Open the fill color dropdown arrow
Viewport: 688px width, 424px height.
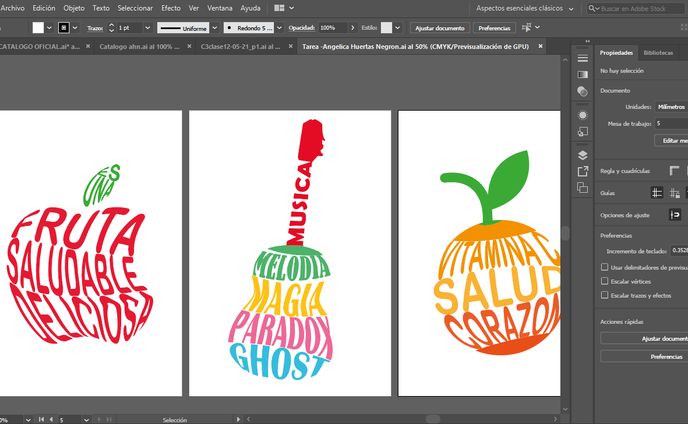tap(49, 28)
